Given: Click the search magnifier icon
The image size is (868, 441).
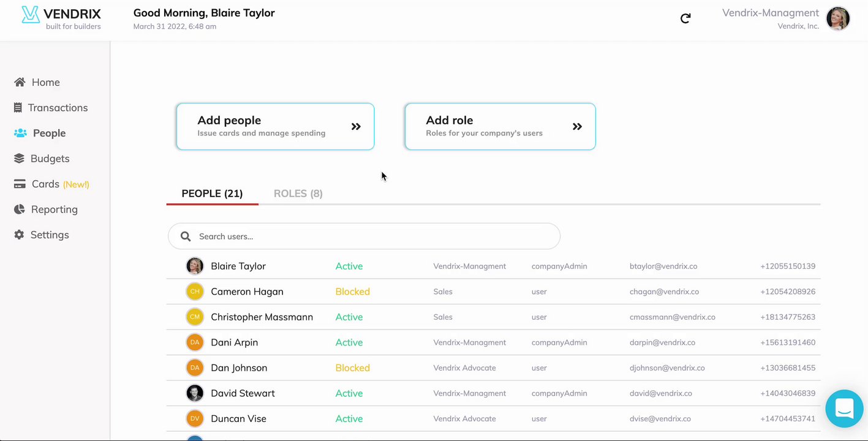Looking at the screenshot, I should (186, 236).
